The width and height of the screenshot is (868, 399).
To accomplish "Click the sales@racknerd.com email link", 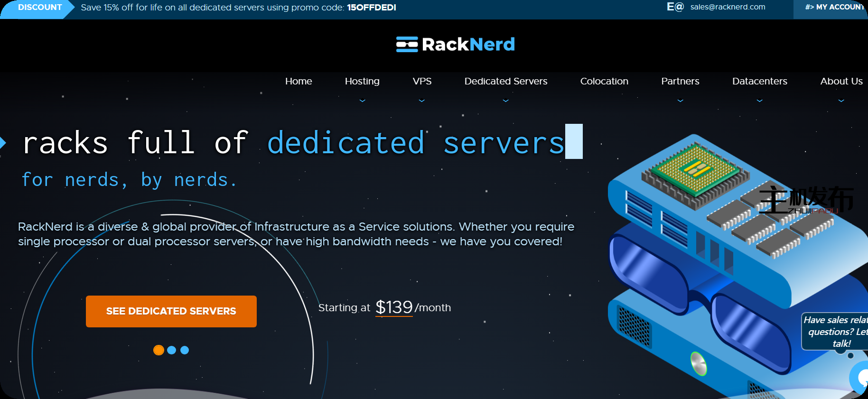I will [x=728, y=7].
